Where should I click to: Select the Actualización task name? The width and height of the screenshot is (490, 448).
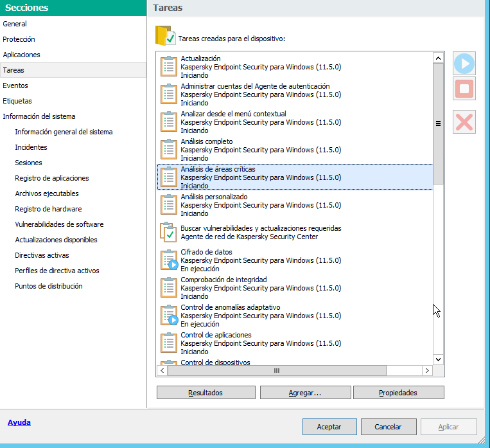pyautogui.click(x=200, y=58)
